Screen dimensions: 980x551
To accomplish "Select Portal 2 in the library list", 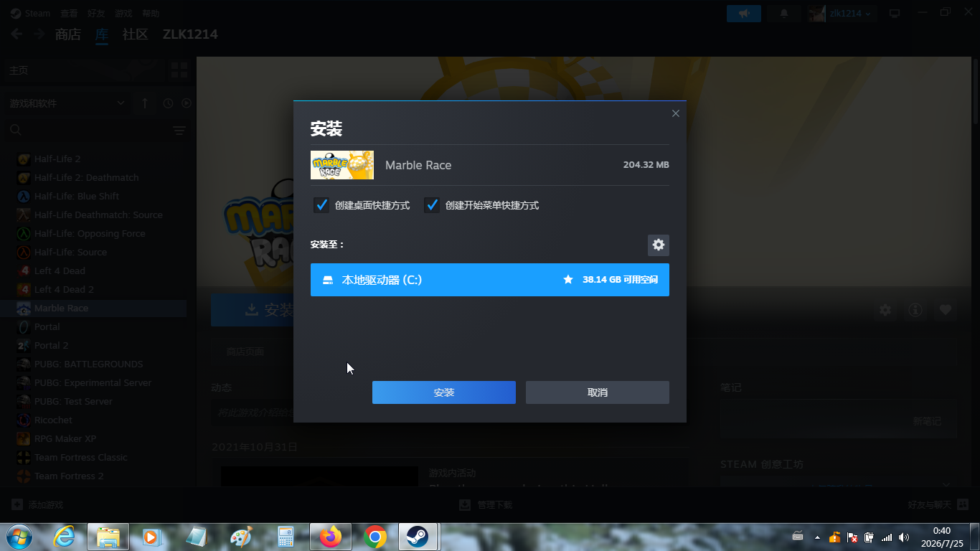I will point(52,345).
